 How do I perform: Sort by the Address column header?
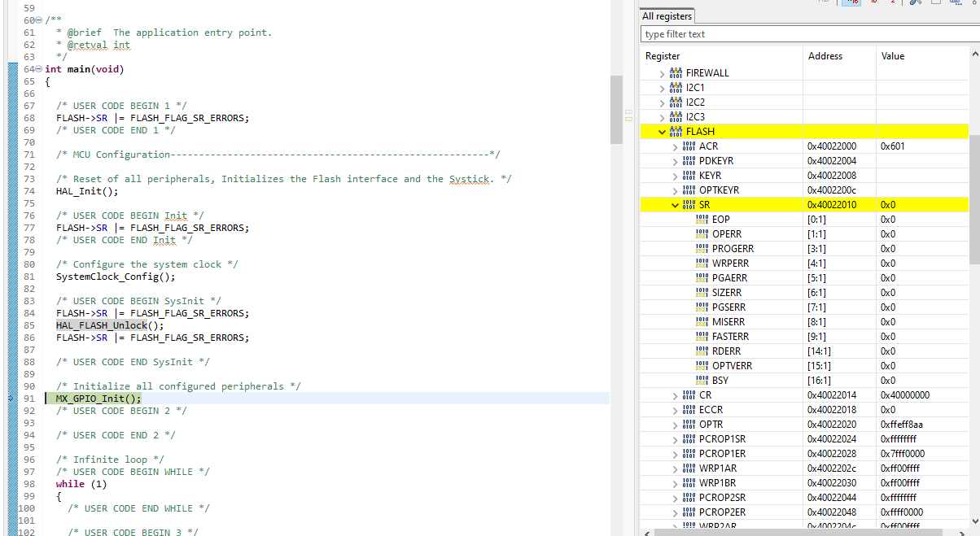(825, 56)
